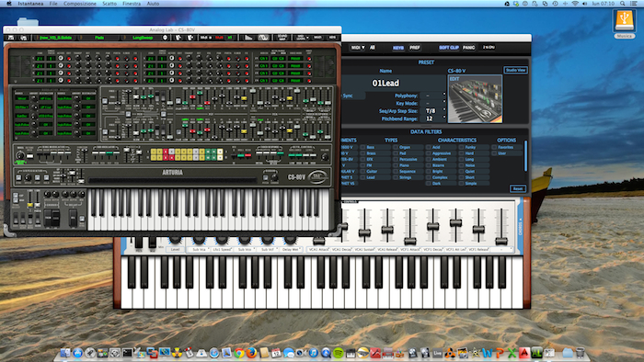Toggle SOFT CLIP in Analog Lab
This screenshot has width=644, height=362.
(x=449, y=48)
